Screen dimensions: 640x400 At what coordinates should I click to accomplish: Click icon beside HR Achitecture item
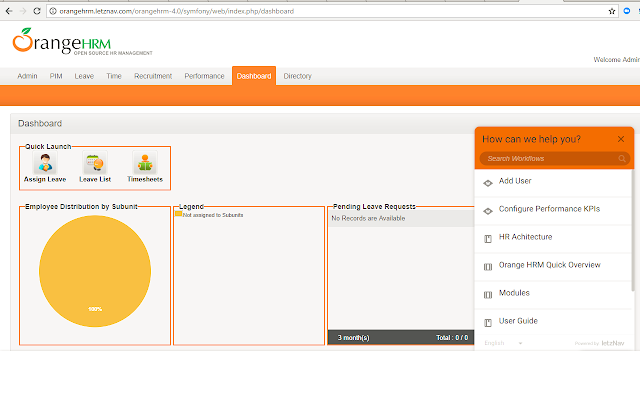pos(487,238)
